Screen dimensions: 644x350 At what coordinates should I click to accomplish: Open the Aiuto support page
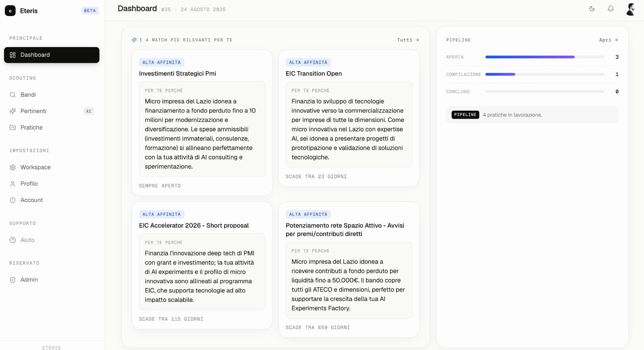[52, 240]
